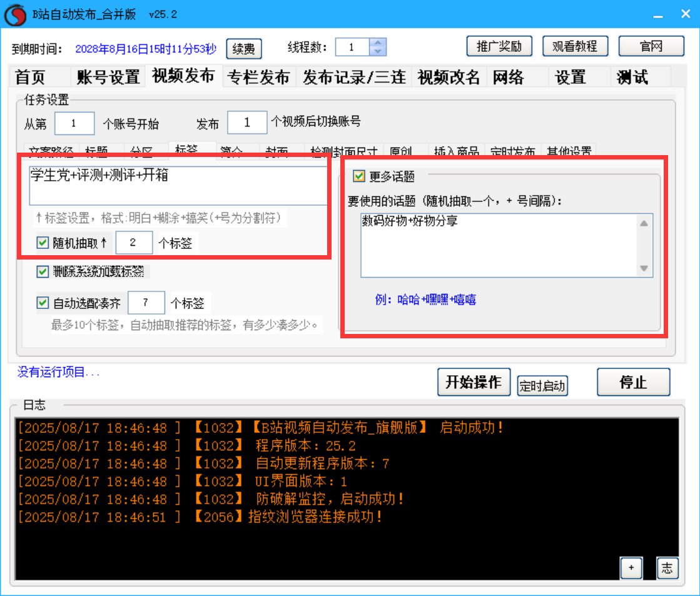700x596 pixels.
Task: Select the 视频发布 tab
Action: [183, 76]
